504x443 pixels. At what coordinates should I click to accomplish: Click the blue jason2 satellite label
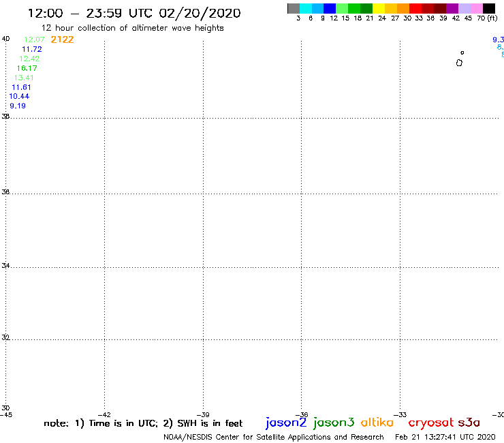[x=286, y=423]
